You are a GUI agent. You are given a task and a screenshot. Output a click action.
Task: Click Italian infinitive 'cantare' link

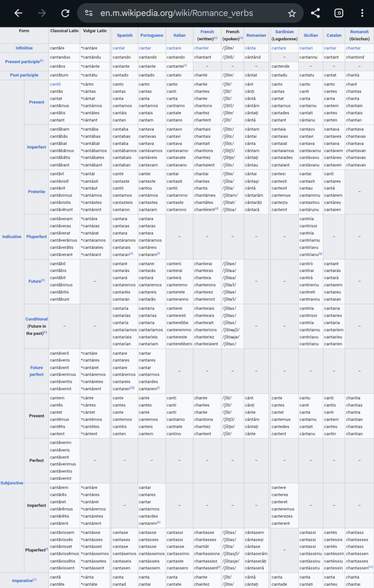pyautogui.click(x=174, y=48)
